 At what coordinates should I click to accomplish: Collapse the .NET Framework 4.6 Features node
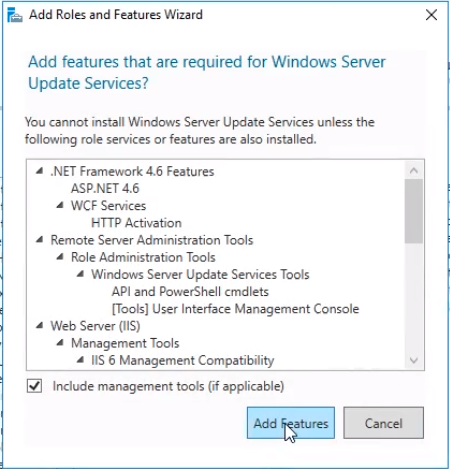tap(40, 171)
